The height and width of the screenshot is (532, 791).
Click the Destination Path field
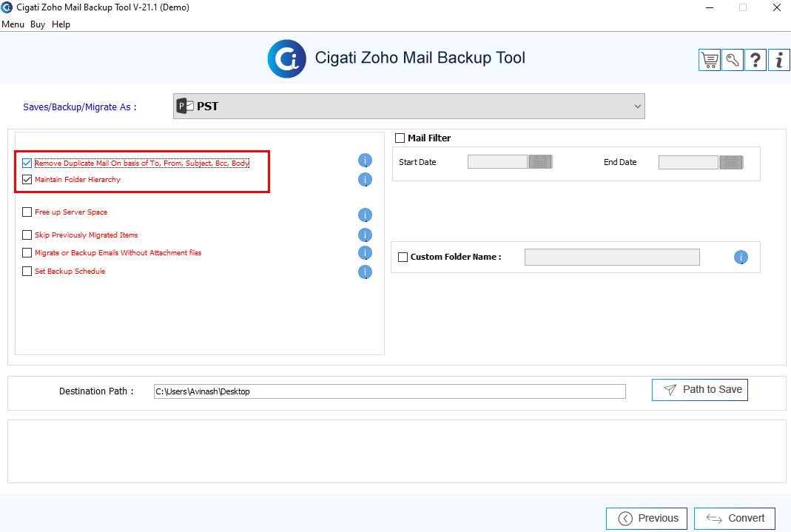point(389,391)
